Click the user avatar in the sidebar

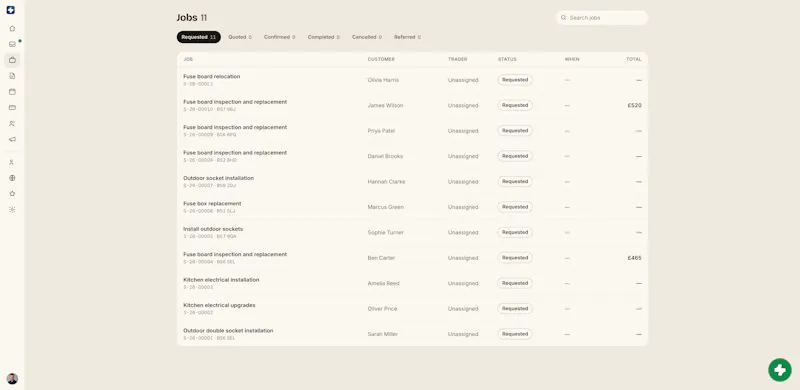click(12, 379)
